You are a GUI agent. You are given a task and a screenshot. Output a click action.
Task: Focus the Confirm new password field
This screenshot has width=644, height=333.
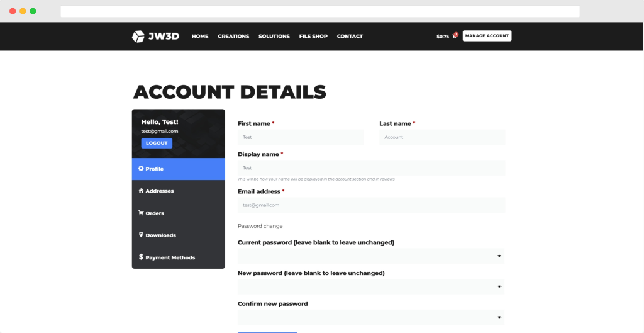371,317
